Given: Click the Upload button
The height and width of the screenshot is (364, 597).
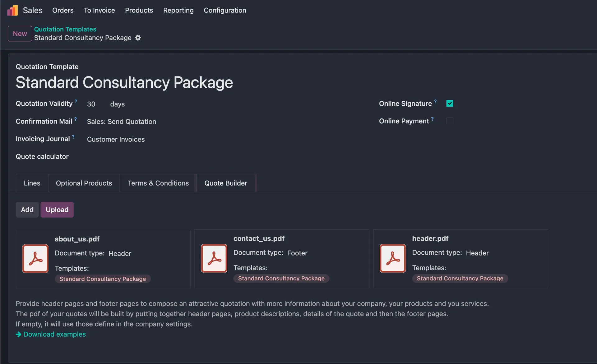Looking at the screenshot, I should tap(57, 210).
